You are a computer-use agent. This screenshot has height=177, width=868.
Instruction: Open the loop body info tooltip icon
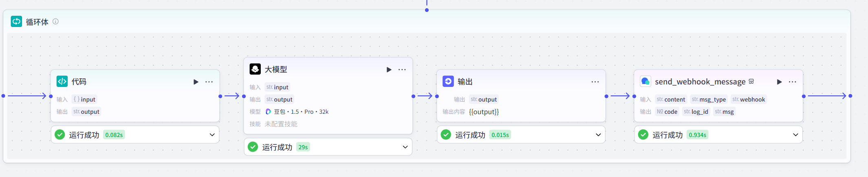coord(56,22)
